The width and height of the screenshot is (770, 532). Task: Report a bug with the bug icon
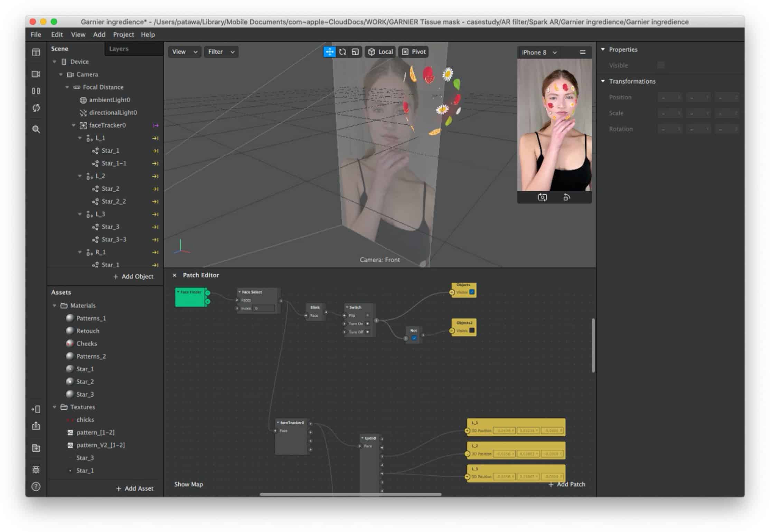[36, 469]
